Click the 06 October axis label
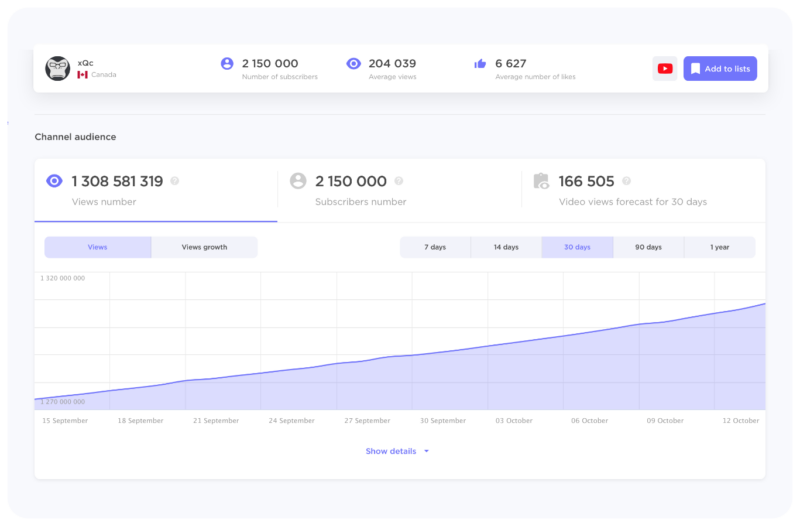800x526 pixels. point(589,420)
